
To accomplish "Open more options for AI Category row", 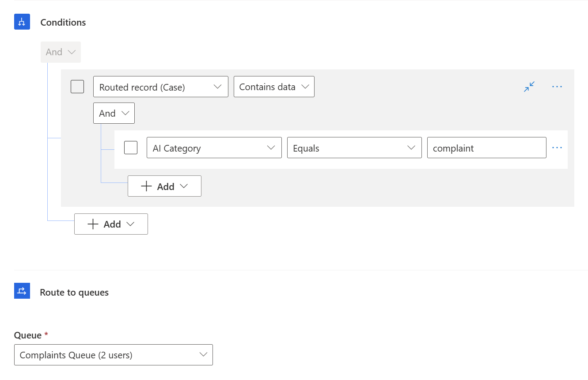I will point(557,148).
